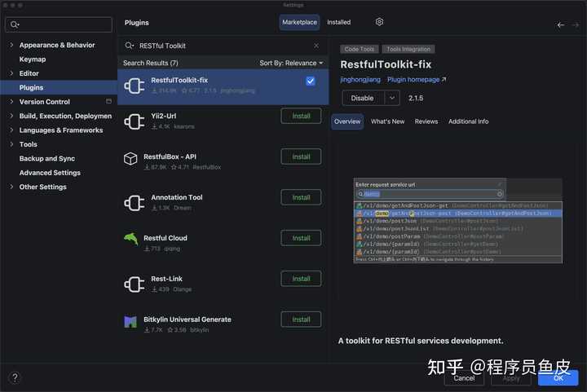Click the RestfulBox - API cube icon

(130, 159)
